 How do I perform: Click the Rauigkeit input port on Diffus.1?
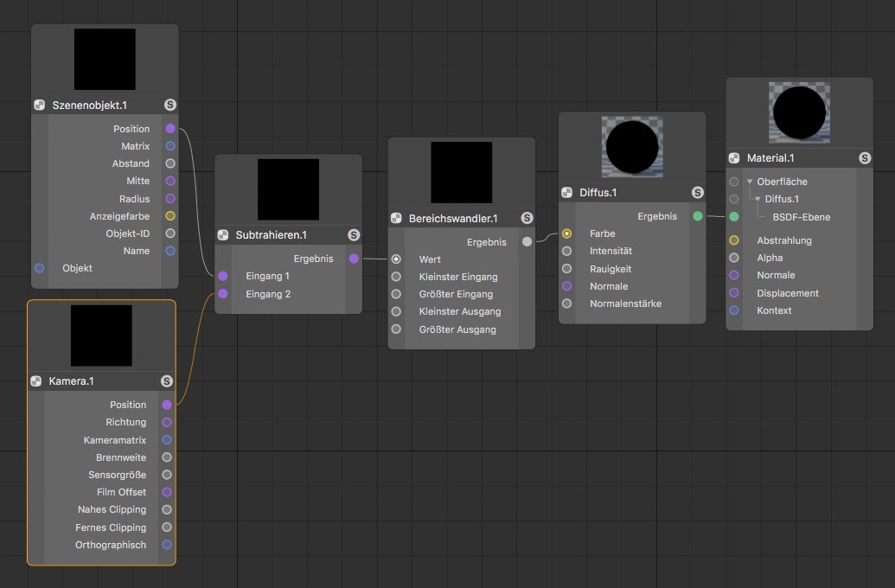(x=566, y=268)
